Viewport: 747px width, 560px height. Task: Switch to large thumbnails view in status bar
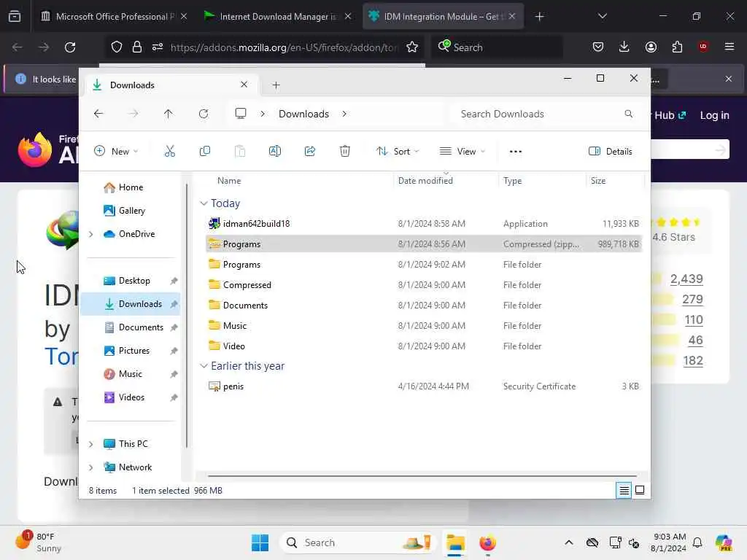(640, 490)
